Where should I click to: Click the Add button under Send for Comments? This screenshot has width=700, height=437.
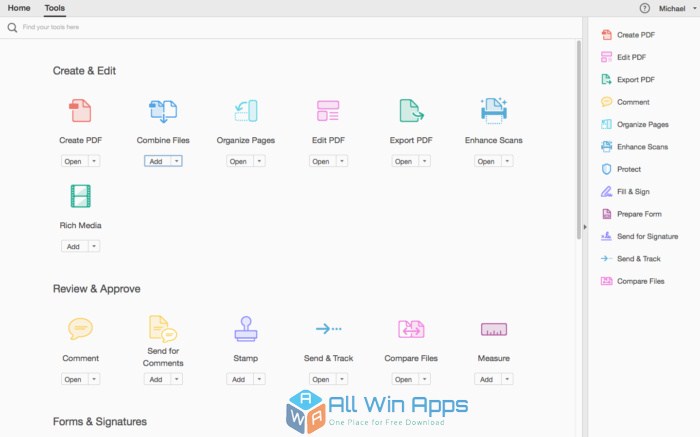tap(157, 379)
